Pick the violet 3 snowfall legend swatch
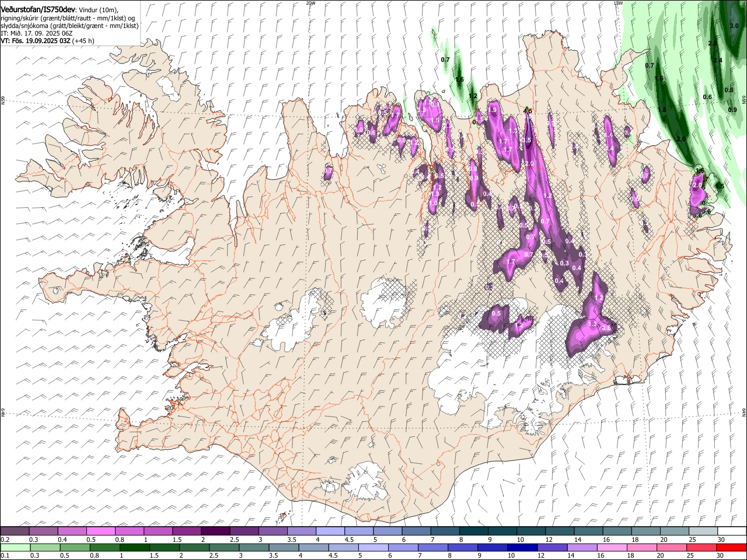 (272, 531)
